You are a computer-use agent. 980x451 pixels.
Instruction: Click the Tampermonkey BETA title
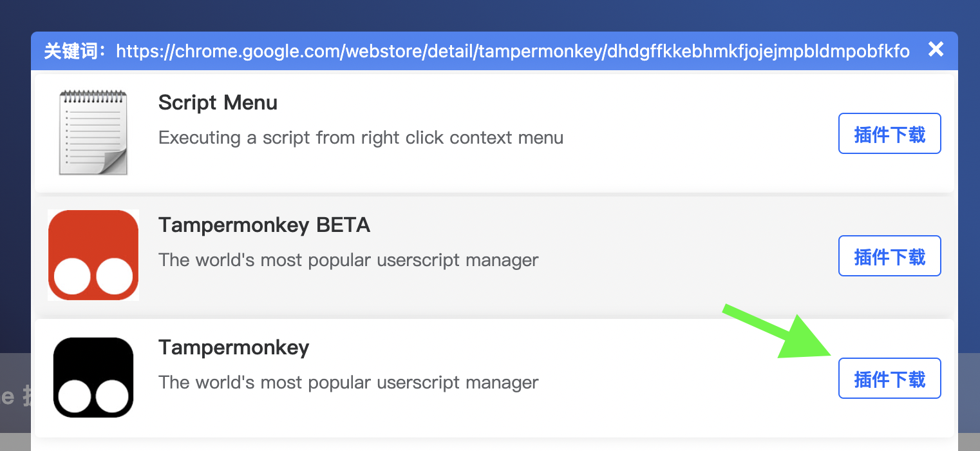(x=264, y=225)
